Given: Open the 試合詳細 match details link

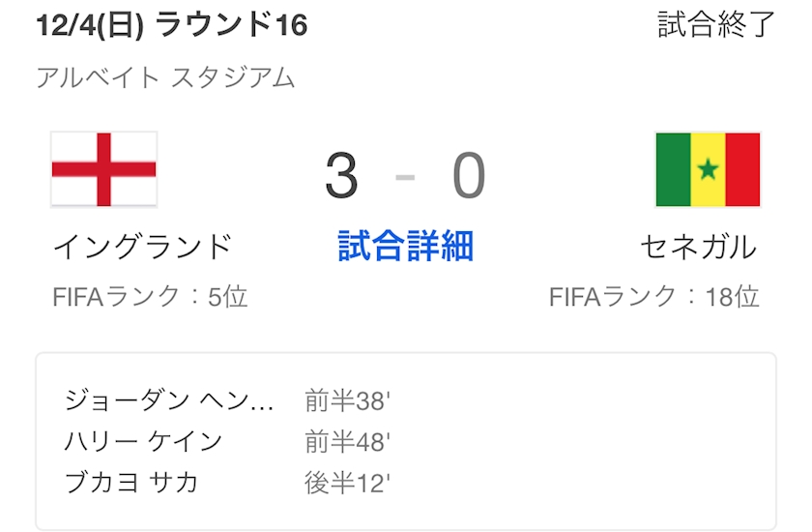Looking at the screenshot, I should [x=405, y=248].
